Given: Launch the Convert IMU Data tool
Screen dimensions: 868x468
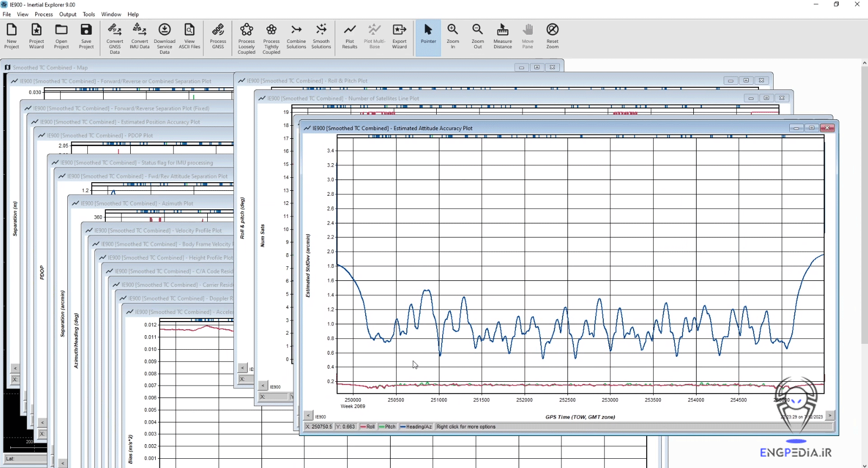Looking at the screenshot, I should point(139,36).
